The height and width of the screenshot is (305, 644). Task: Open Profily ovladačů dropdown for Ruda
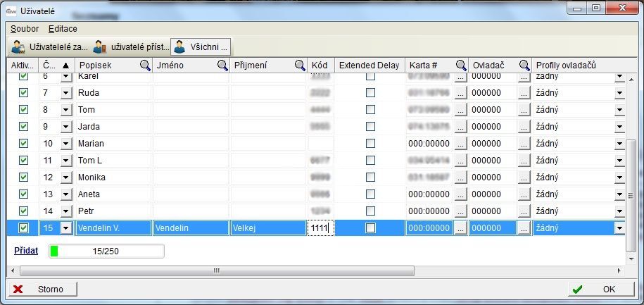click(619, 93)
